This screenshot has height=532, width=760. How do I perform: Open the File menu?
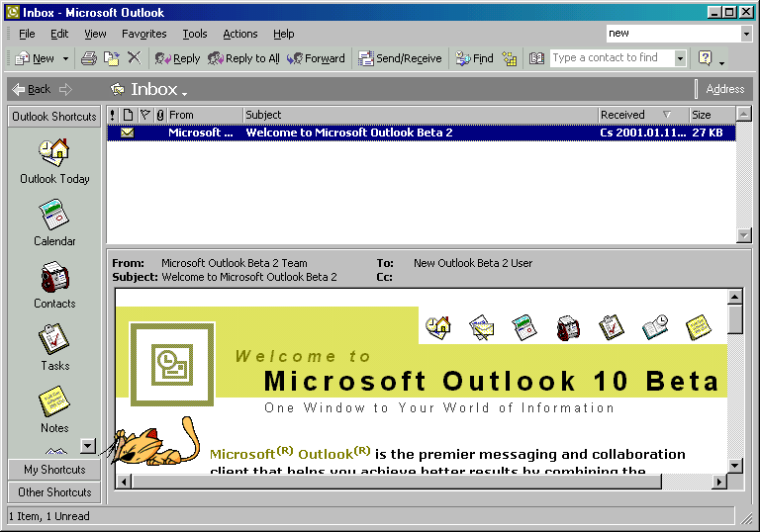click(x=27, y=34)
